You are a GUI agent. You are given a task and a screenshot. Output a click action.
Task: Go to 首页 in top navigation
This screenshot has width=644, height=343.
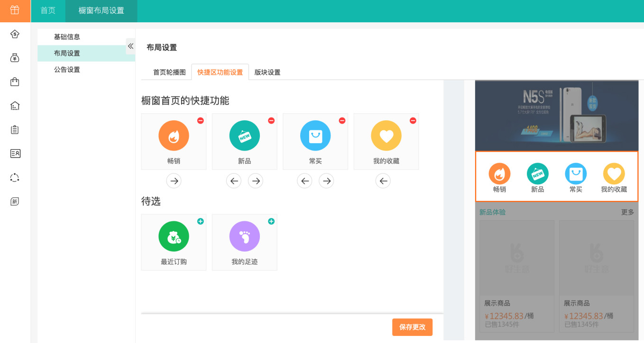click(48, 10)
